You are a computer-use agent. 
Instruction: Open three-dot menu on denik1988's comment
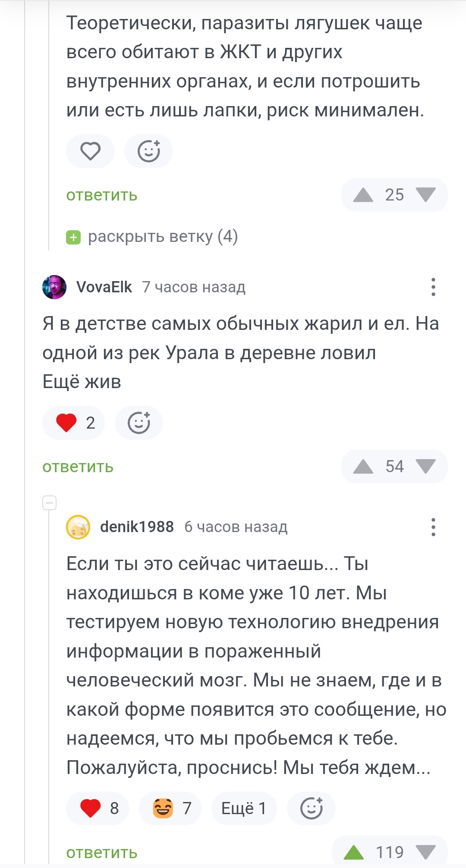(433, 527)
